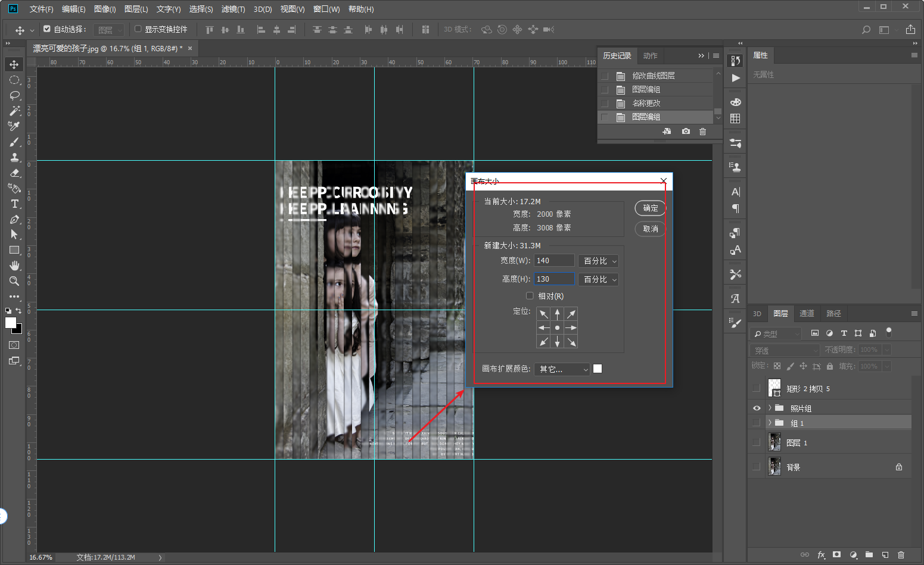Screen dimensions: 924x565
Task: Open the height unit 百分比 dropdown
Action: pyautogui.click(x=599, y=279)
